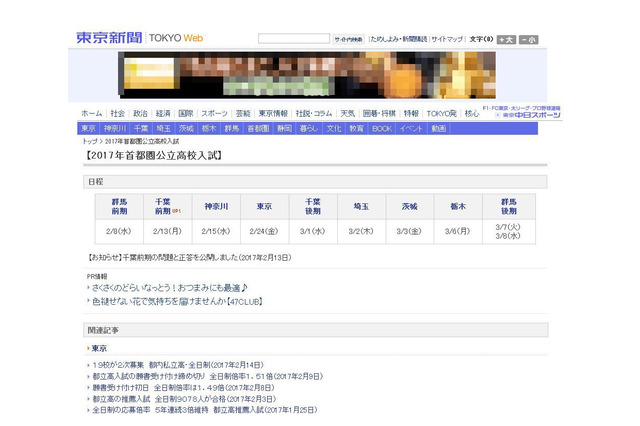This screenshot has width=640, height=426.
Task: Select 東京 in the blue submenu bar
Action: (88, 129)
